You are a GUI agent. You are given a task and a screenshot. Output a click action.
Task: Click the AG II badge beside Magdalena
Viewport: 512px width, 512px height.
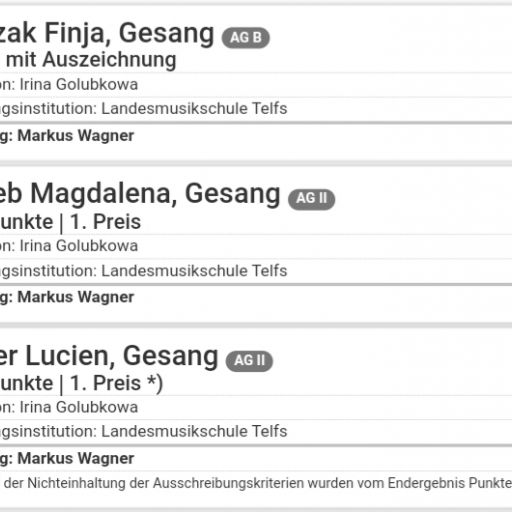pos(312,199)
